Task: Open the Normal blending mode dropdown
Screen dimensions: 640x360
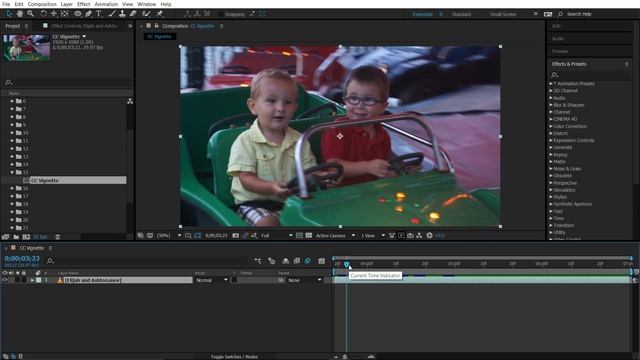Action: click(211, 280)
